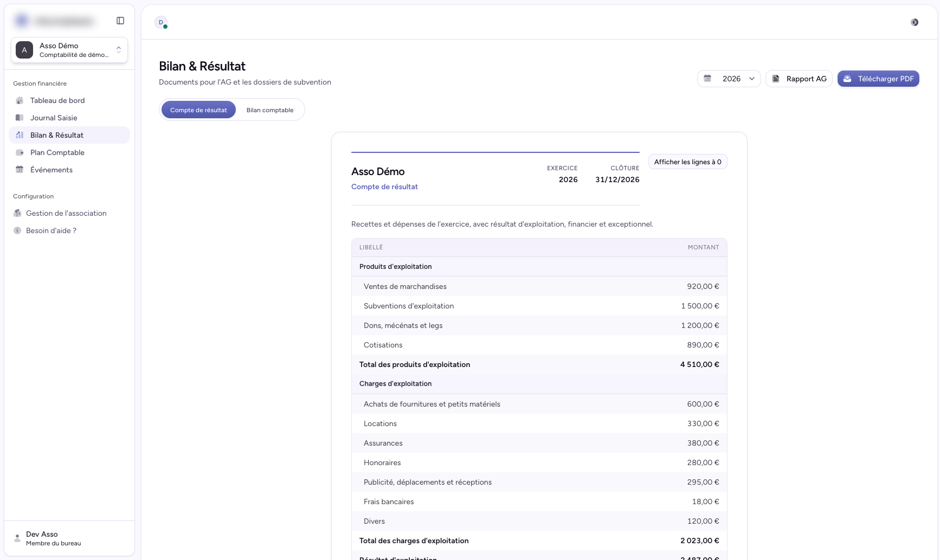Toggle the dark mode theme icon
The height and width of the screenshot is (560, 940).
pos(915,22)
